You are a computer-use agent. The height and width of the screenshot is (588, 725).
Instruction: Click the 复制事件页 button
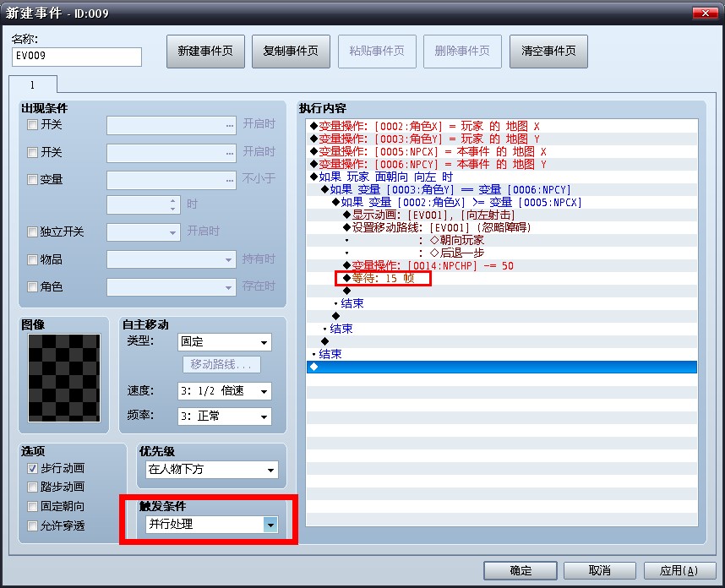pos(291,52)
